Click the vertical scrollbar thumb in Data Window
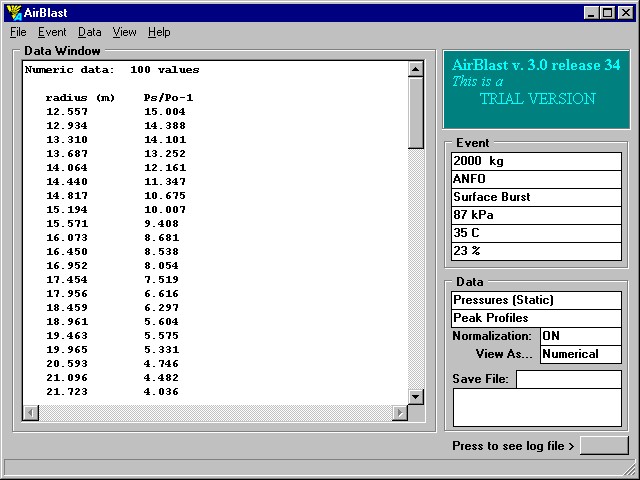Image resolution: width=640 pixels, height=480 pixels. 416,113
